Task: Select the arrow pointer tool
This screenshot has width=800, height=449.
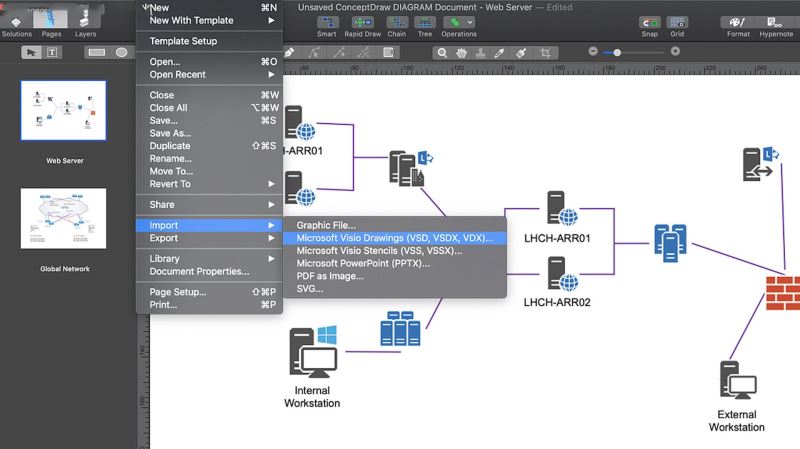Action: (x=31, y=53)
